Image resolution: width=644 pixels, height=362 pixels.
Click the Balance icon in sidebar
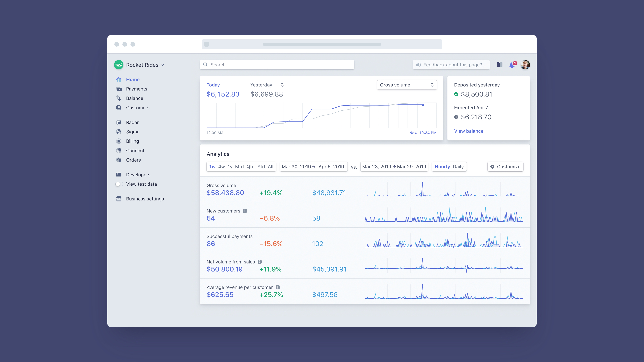pyautogui.click(x=119, y=98)
